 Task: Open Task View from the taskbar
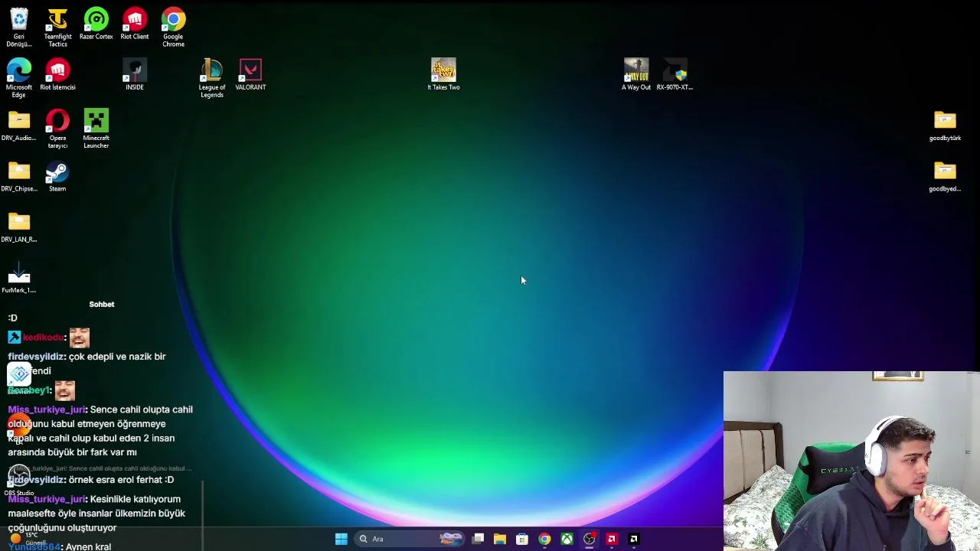(478, 539)
